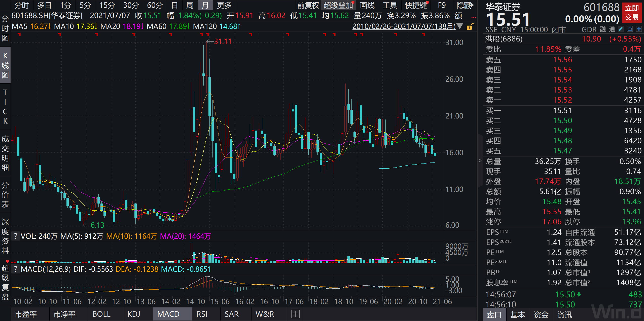
Task: Switch indicator to RSI
Action: point(202,314)
